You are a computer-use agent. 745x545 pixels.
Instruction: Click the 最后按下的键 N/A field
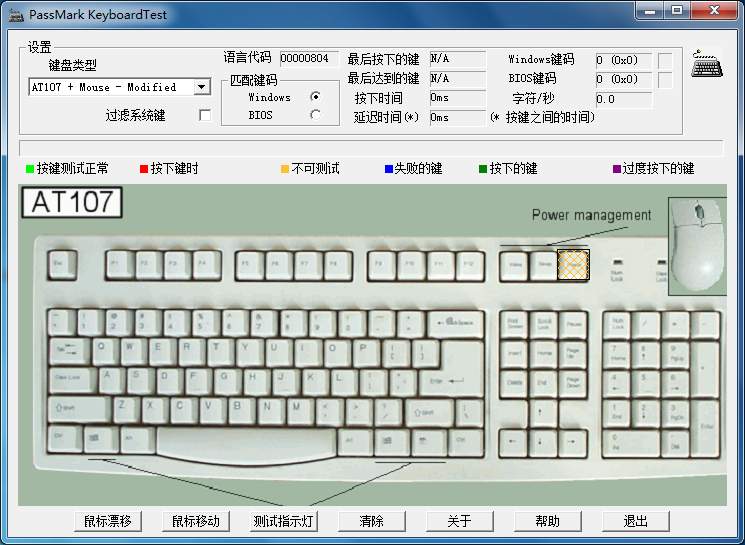(458, 58)
